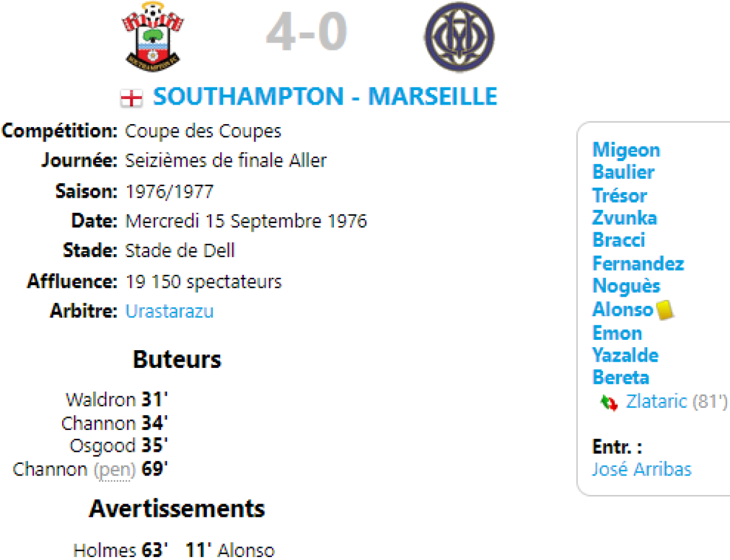Image resolution: width=730 pixels, height=560 pixels.
Task: Open substitute Zlataric's profile
Action: pos(656,401)
